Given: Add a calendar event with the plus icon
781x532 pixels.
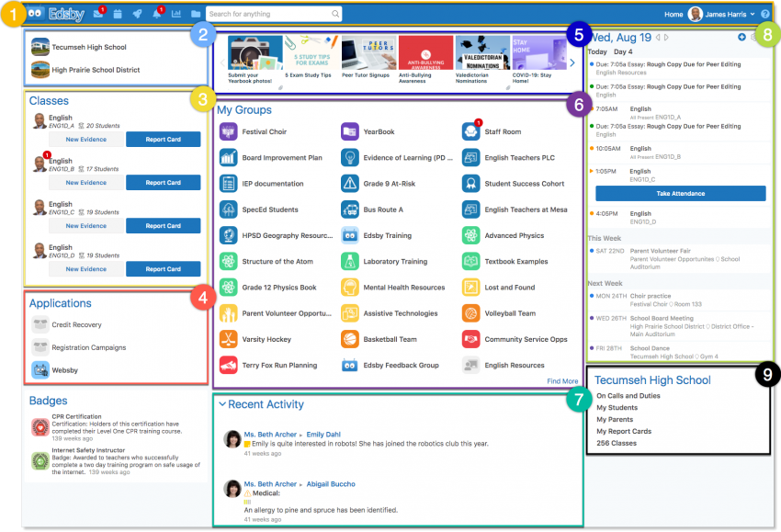Looking at the screenshot, I should 741,37.
